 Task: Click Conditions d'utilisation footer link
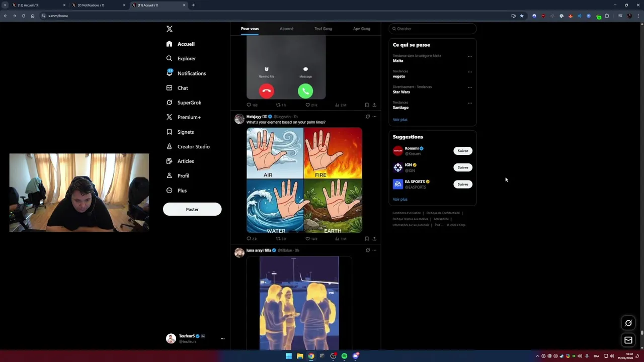407,213
